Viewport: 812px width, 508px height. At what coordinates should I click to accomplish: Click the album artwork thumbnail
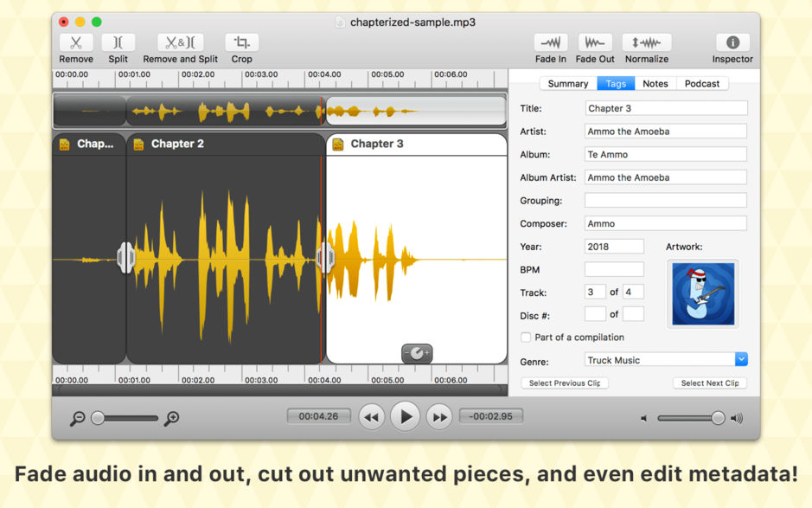tap(703, 294)
